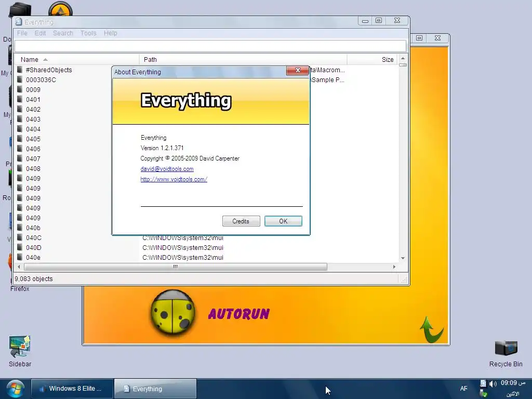Select the 0408 folder icon
The height and width of the screenshot is (399, 532).
pos(20,168)
